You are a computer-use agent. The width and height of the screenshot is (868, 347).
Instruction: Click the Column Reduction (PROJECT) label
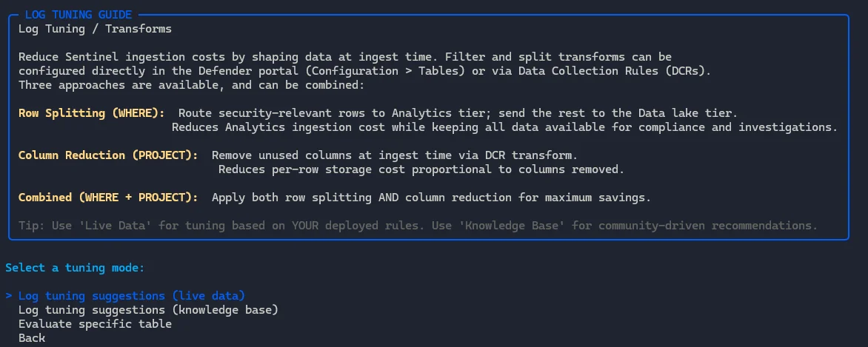108,155
